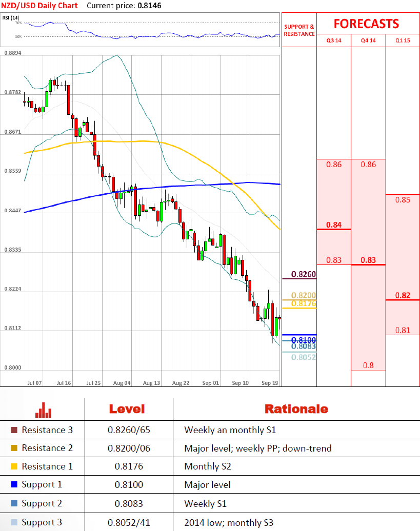Click the 0.8 Q4 14 lower forecast value

(368, 365)
